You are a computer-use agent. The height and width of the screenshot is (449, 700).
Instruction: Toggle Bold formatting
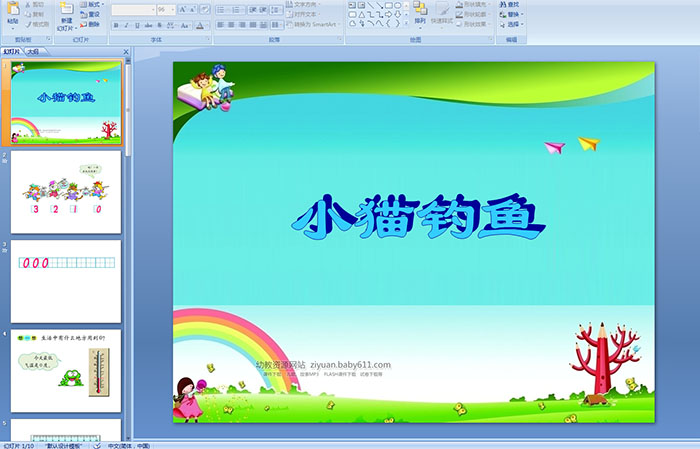coord(116,25)
